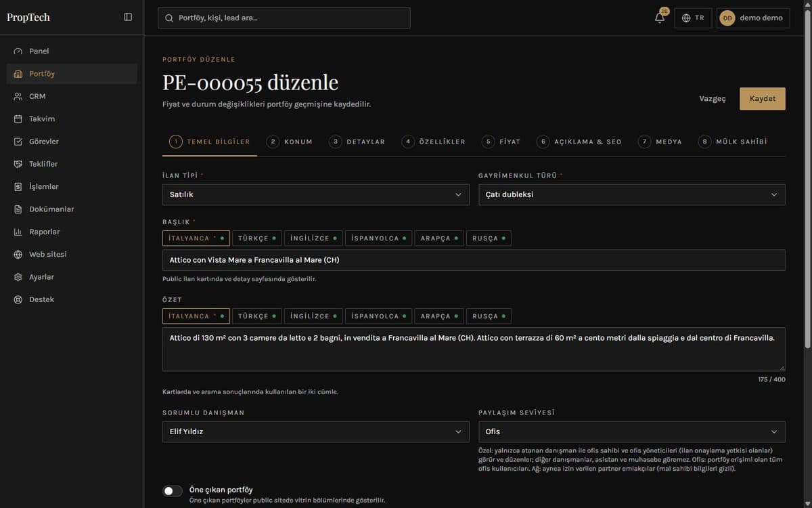Click the CRM people icon

18,96
